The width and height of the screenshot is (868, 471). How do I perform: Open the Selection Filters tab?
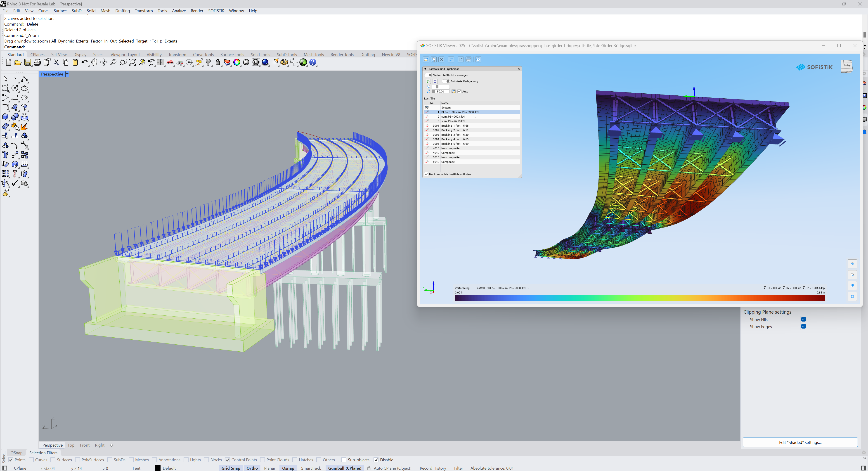tap(43, 453)
